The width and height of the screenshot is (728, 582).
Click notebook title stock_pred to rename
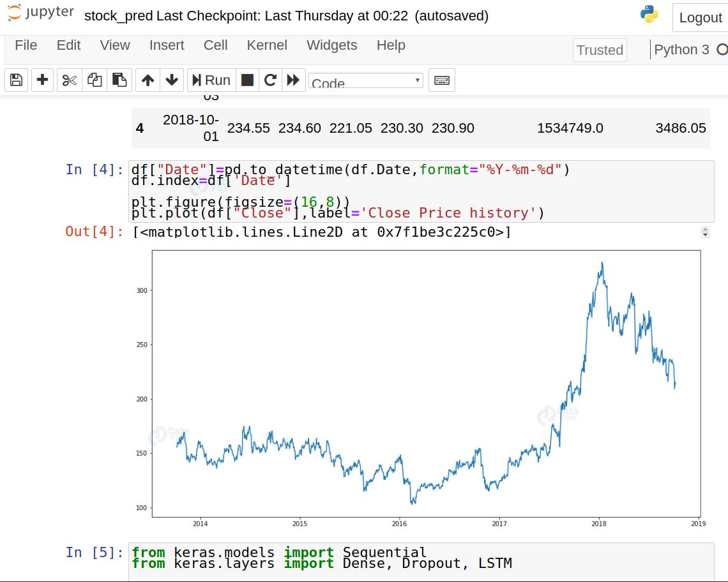118,15
